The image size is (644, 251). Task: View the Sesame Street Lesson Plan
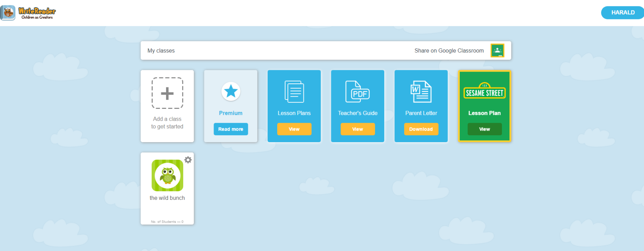484,129
